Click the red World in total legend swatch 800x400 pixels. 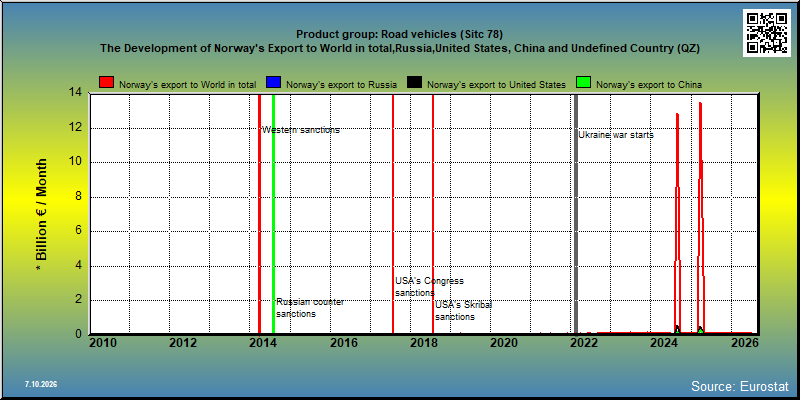coord(107,83)
